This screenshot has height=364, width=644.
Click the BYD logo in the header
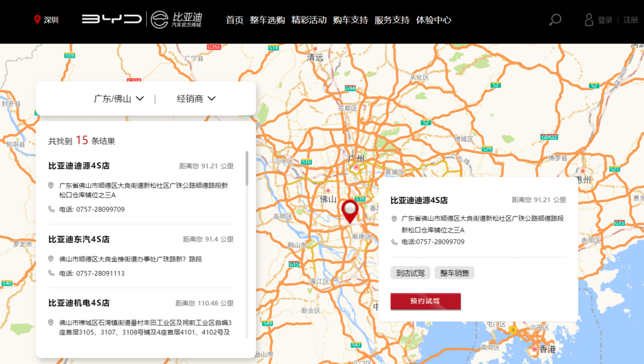[112, 19]
